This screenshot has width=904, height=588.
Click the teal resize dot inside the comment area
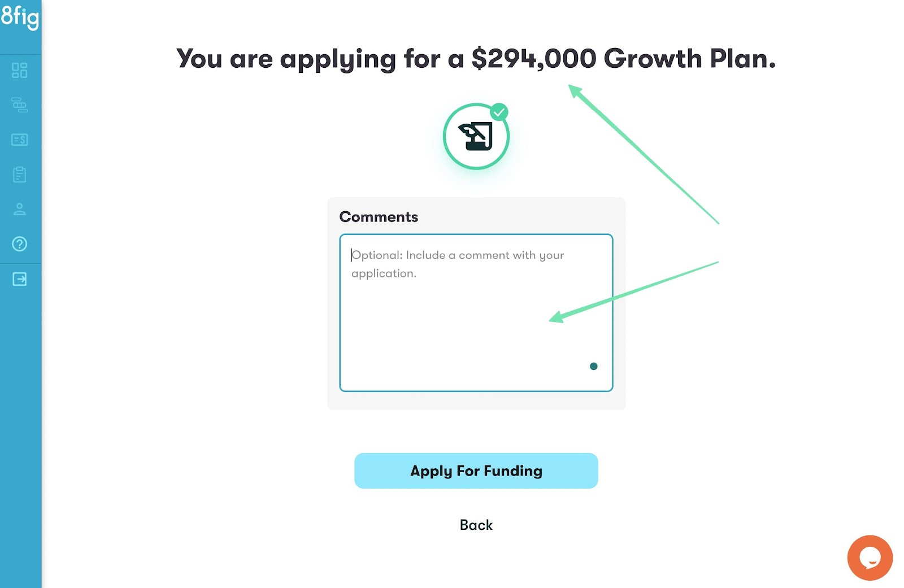click(594, 366)
